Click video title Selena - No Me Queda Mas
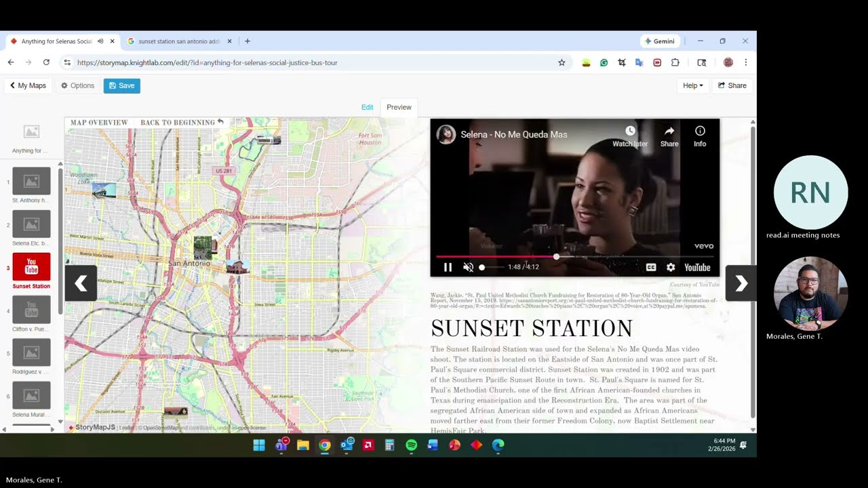The image size is (868, 488). click(x=514, y=134)
